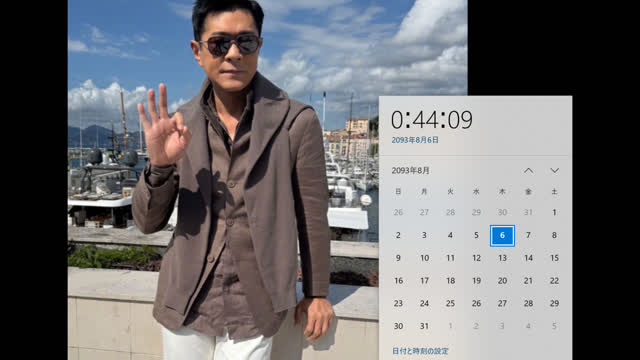Image resolution: width=640 pixels, height=360 pixels.
Task: Go to previous month with up chevron
Action: 528,171
